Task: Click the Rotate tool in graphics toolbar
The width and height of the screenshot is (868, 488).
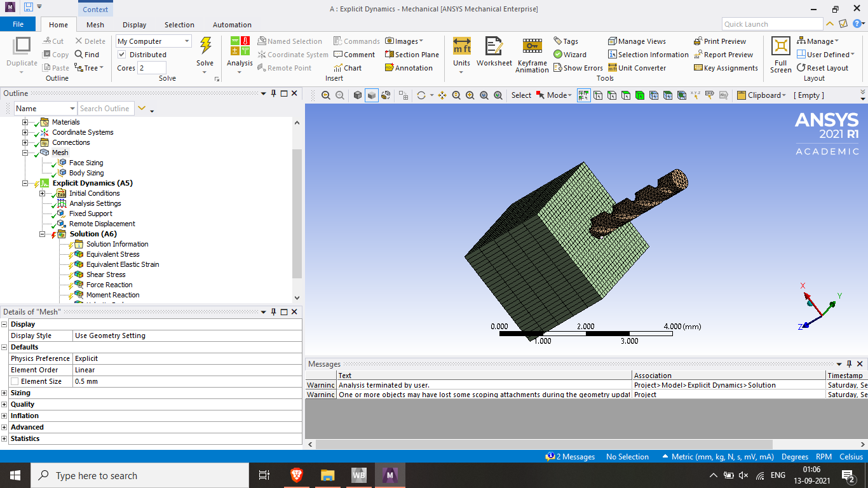Action: [421, 95]
